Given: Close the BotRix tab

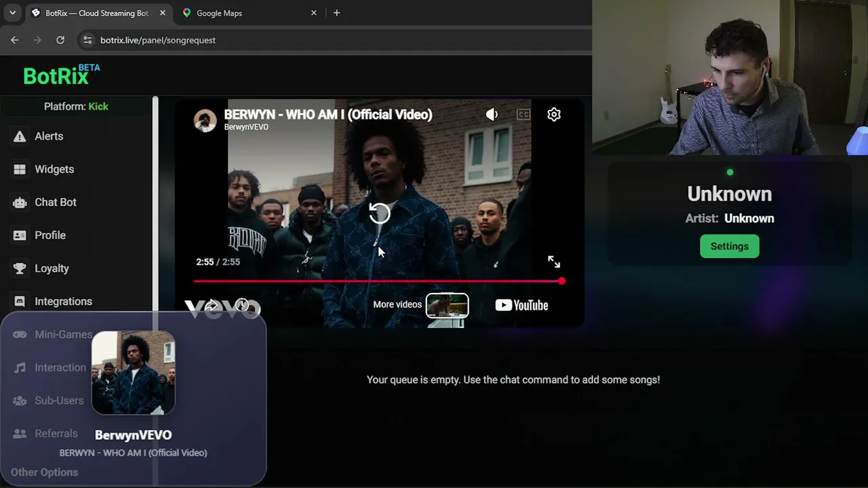Looking at the screenshot, I should [162, 13].
